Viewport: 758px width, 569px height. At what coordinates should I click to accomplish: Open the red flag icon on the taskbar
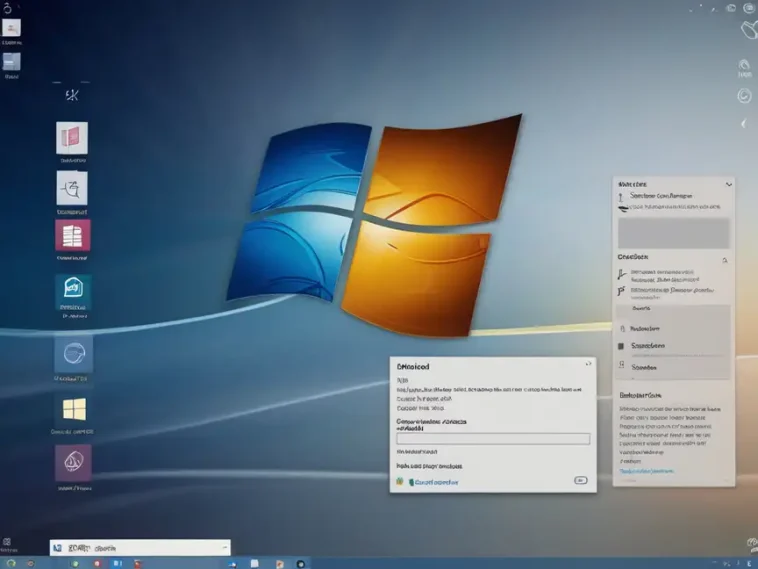[x=138, y=564]
